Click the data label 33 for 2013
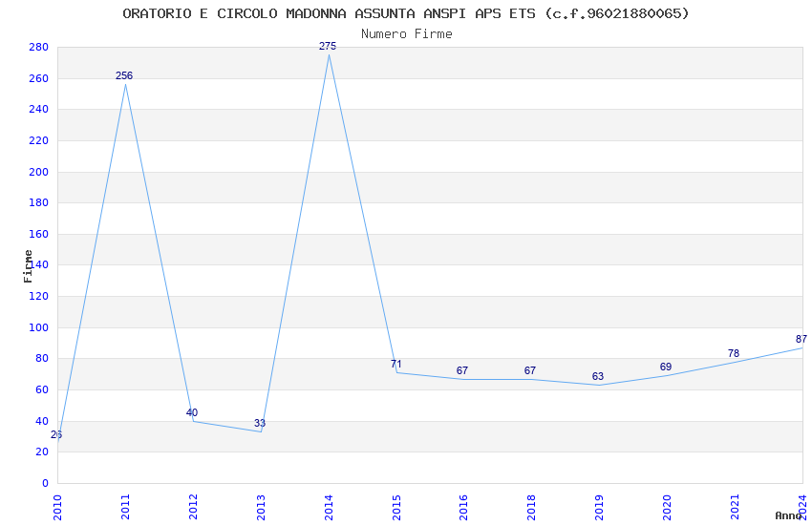The width and height of the screenshot is (812, 525). pyautogui.click(x=260, y=423)
